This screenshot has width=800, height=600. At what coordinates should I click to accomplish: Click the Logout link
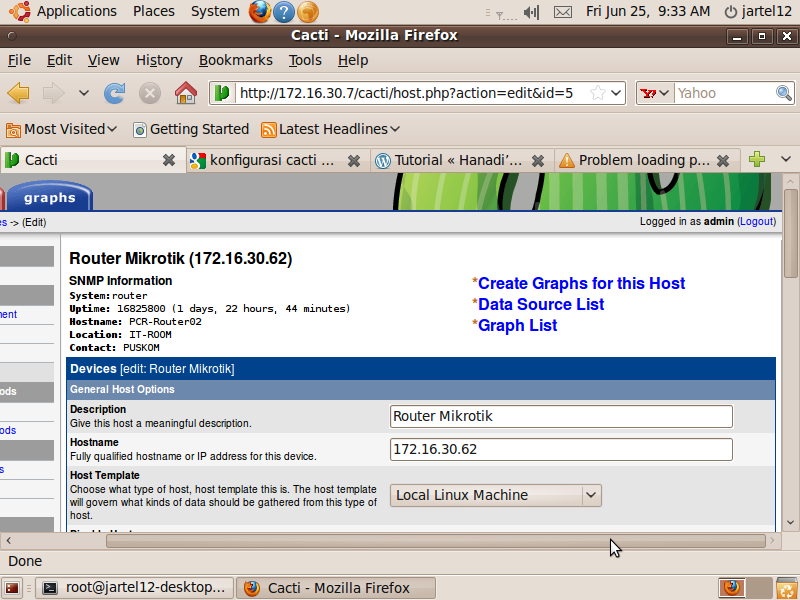point(757,221)
